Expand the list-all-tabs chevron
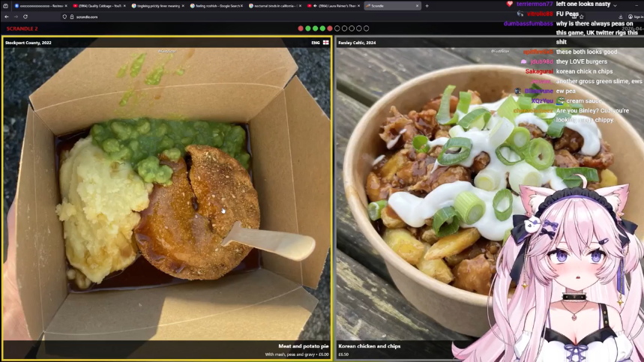This screenshot has width=644, height=362. (x=615, y=6)
